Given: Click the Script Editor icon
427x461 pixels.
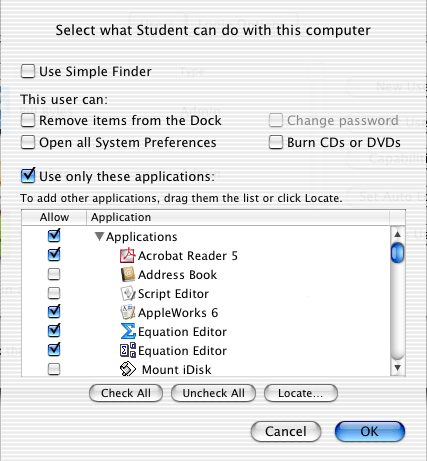Looking at the screenshot, I should (128, 293).
